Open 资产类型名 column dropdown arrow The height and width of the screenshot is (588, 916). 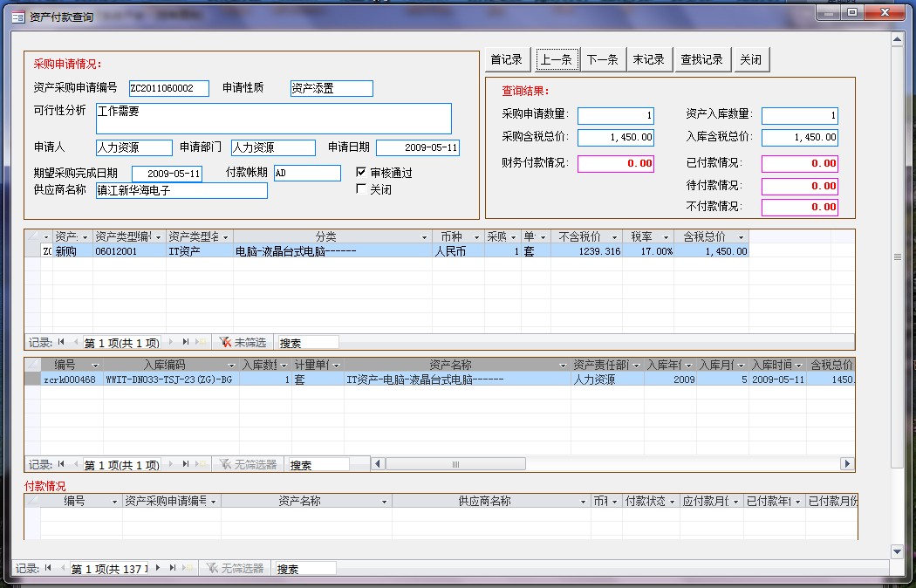coord(225,237)
